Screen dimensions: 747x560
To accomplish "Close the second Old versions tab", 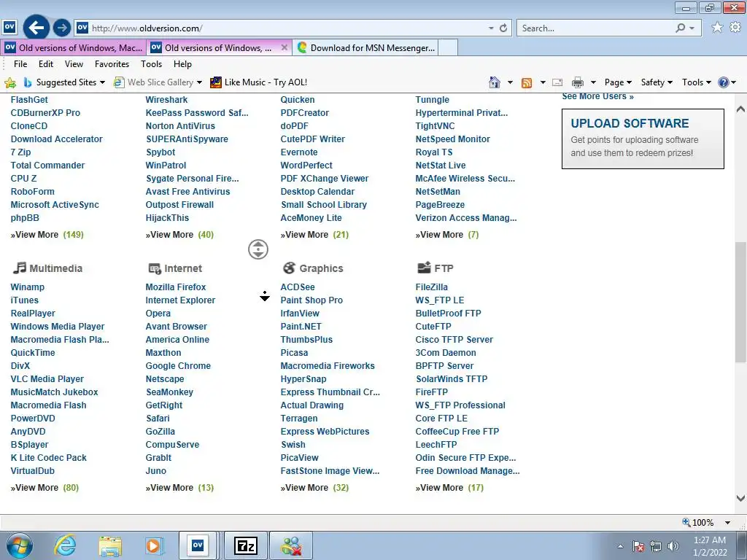I will click(x=284, y=47).
